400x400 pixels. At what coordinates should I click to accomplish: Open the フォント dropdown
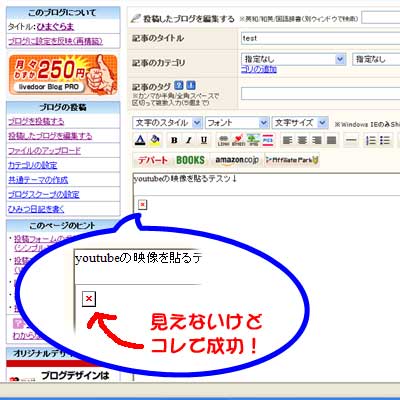[x=237, y=123]
